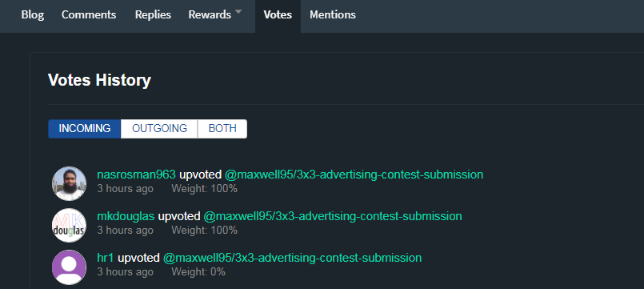Image resolution: width=644 pixels, height=289 pixels.
Task: Open post link upvoted by mkdouglas
Action: pos(333,216)
